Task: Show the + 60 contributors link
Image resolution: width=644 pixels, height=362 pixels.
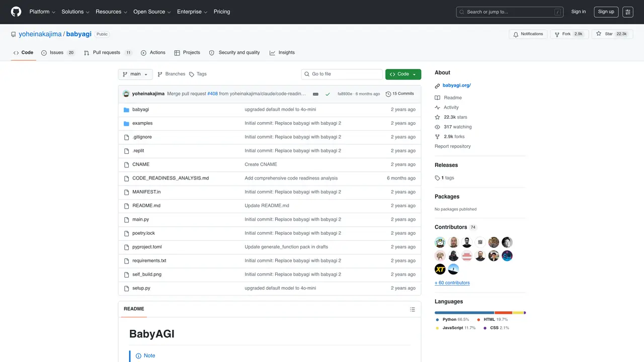Action: [452, 283]
